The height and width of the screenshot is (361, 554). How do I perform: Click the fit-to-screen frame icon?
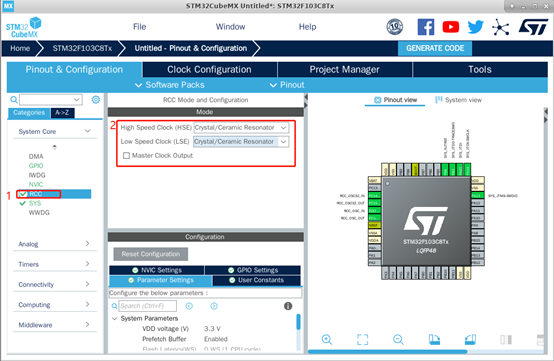[363, 340]
